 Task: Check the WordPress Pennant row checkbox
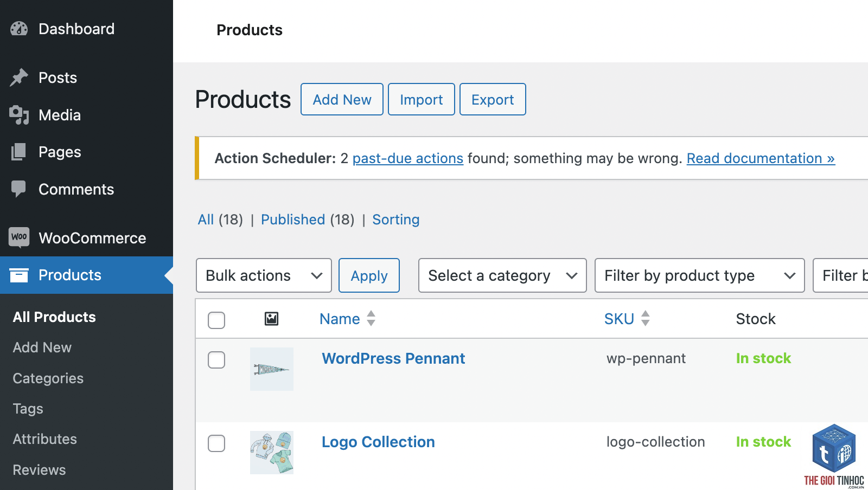pos(216,360)
